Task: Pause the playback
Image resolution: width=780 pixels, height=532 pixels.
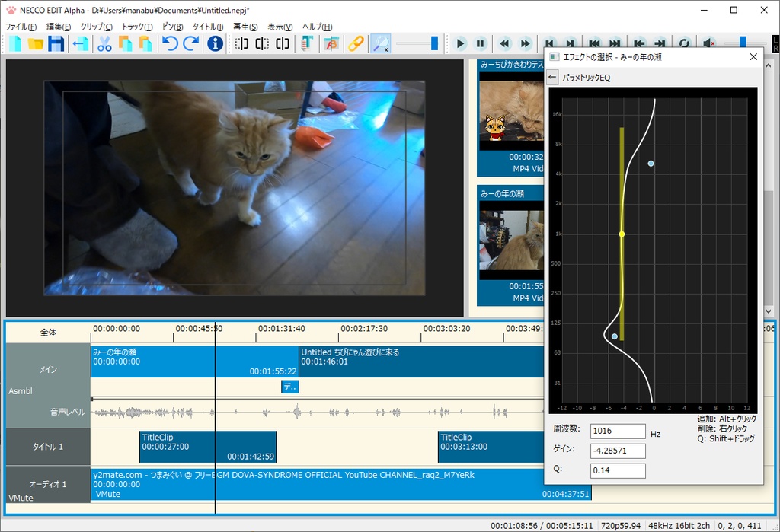Action: [x=481, y=43]
